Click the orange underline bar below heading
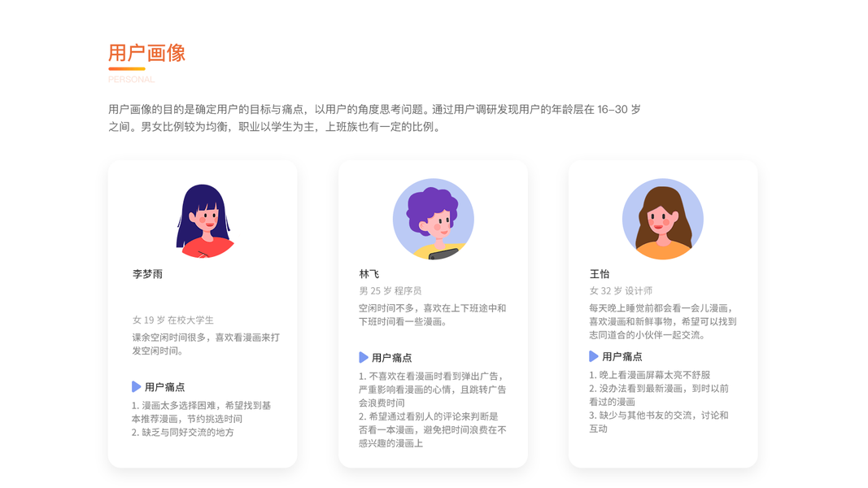The width and height of the screenshot is (868, 488). [127, 68]
